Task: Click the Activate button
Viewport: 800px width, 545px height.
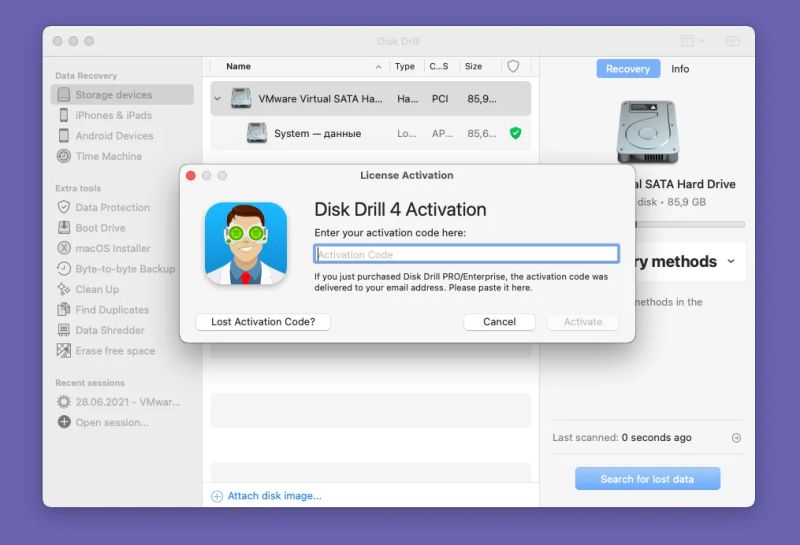Action: click(x=583, y=321)
